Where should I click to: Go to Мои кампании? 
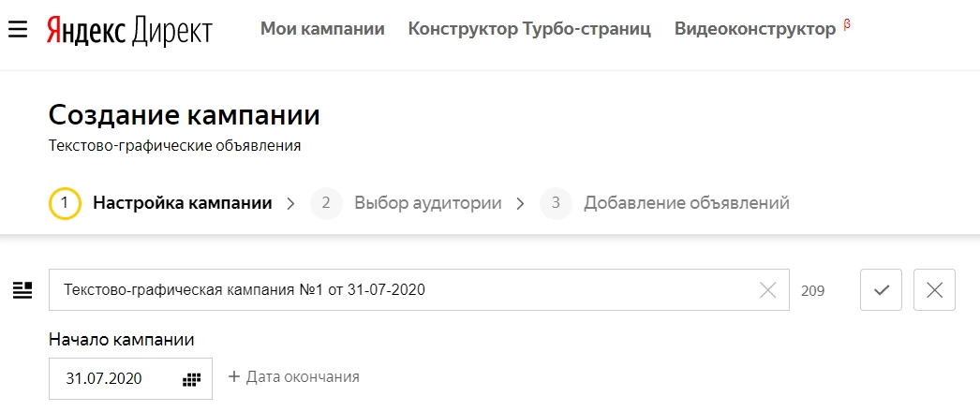322,29
